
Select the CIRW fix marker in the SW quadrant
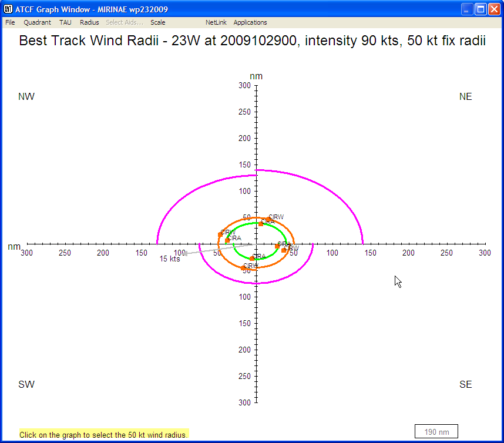[x=243, y=268]
